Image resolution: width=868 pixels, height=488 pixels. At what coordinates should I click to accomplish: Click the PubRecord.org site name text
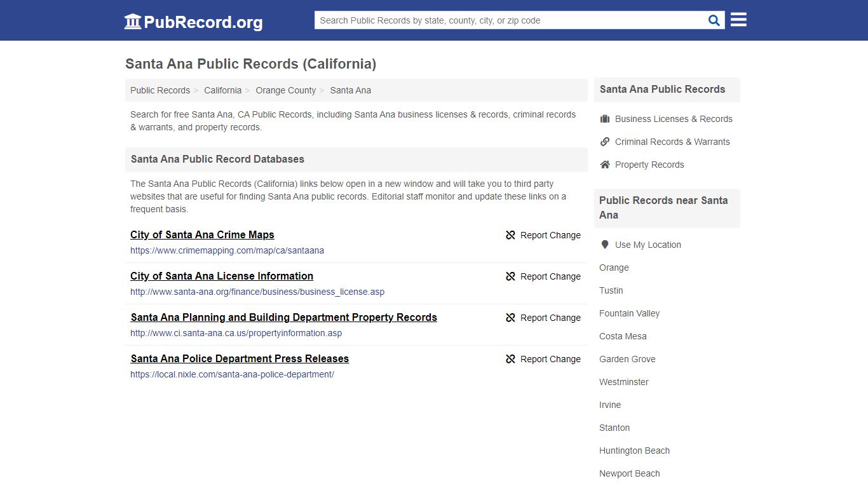[x=203, y=23]
